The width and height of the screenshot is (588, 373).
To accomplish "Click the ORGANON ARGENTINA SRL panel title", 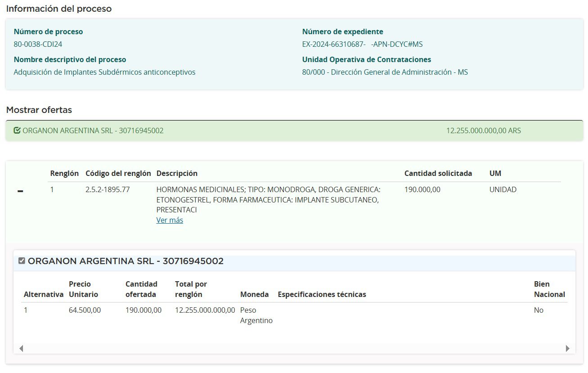I will [x=126, y=261].
